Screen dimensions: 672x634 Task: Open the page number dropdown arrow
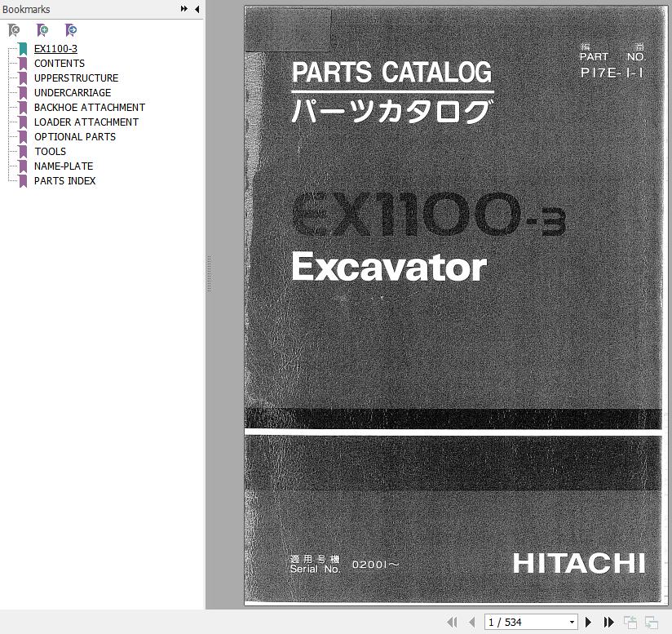[573, 622]
